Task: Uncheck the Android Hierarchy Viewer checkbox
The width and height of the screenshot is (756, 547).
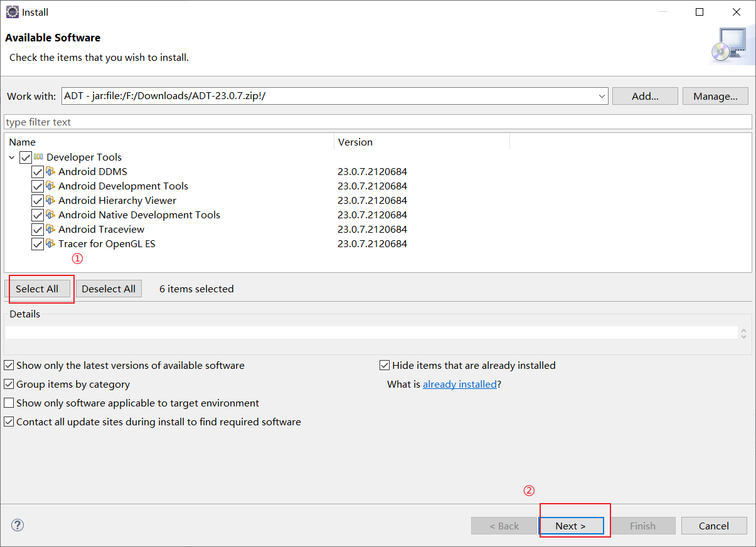Action: [38, 201]
